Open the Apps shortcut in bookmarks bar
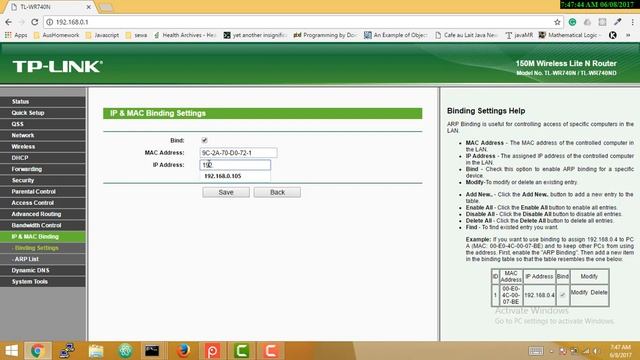This screenshot has height=360, width=640. tap(16, 36)
